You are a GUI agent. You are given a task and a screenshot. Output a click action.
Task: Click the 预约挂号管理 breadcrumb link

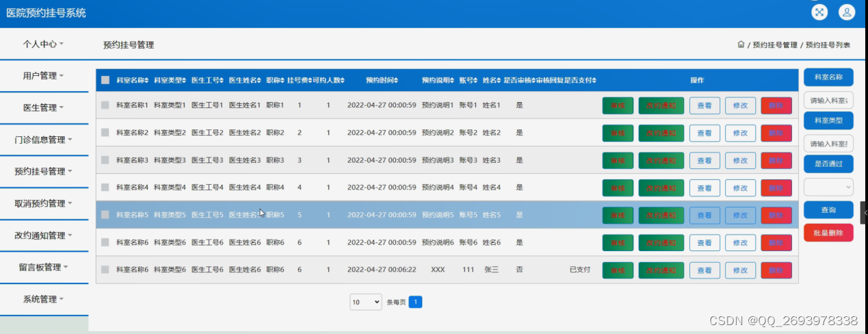pyautogui.click(x=775, y=45)
